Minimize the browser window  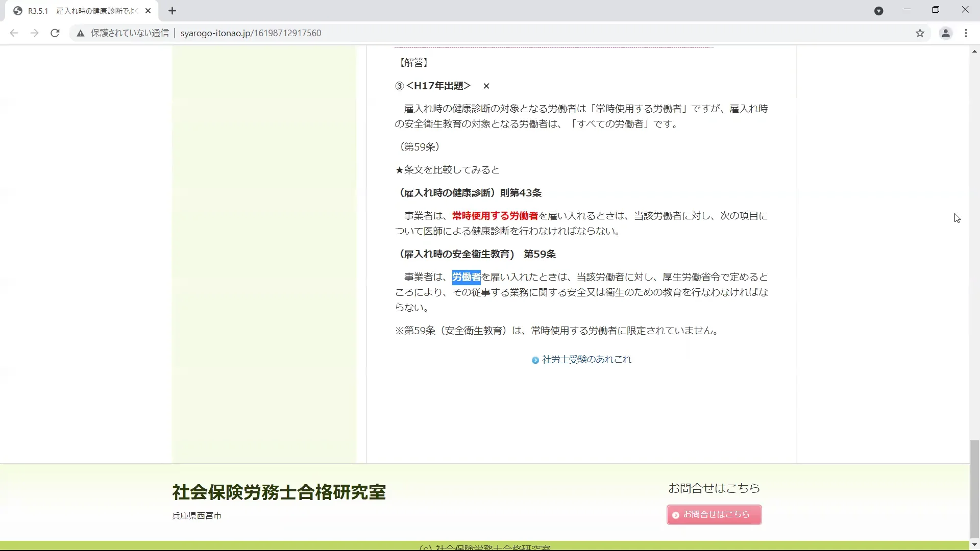point(907,10)
